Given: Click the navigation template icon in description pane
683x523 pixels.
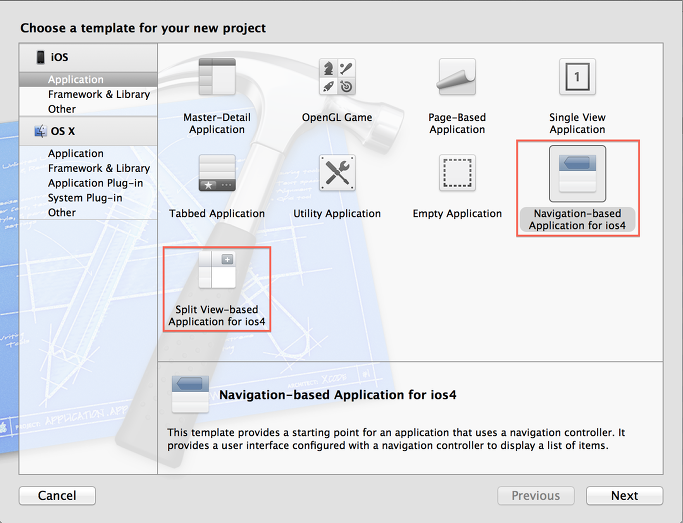Looking at the screenshot, I should (190, 395).
